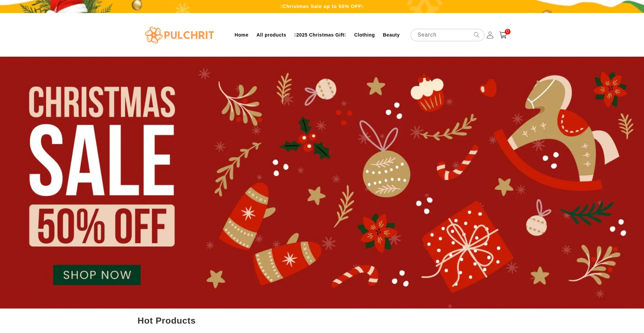Select the Clothing menu item
The height and width of the screenshot is (333, 644).
click(364, 35)
